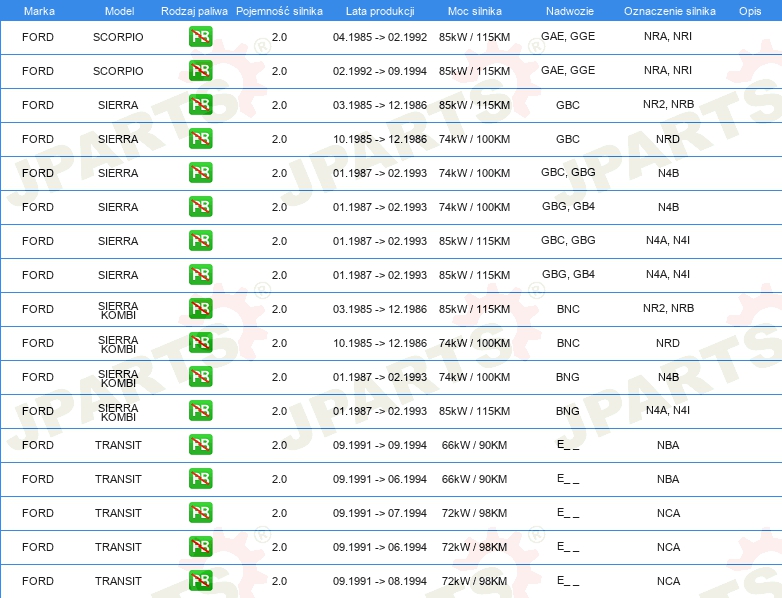Image resolution: width=782 pixels, height=598 pixels.
Task: Select the date cell 09.1991 -> 07.1994
Action: click(x=380, y=513)
